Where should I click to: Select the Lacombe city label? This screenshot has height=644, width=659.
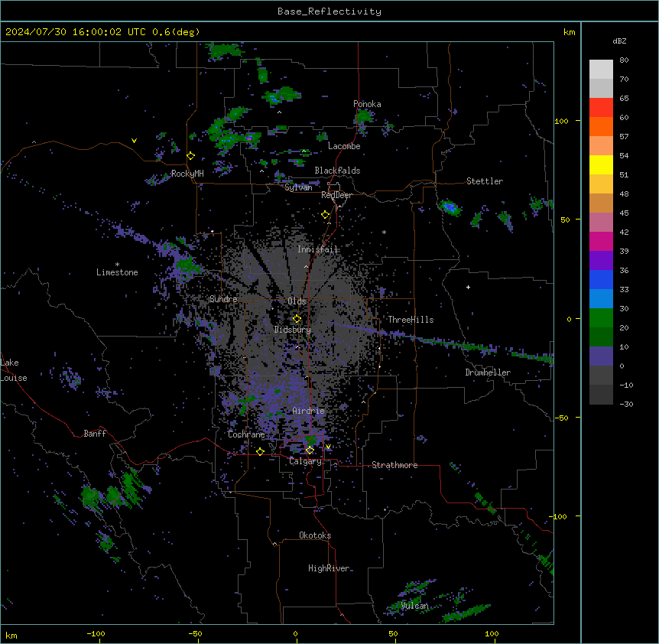tap(344, 146)
